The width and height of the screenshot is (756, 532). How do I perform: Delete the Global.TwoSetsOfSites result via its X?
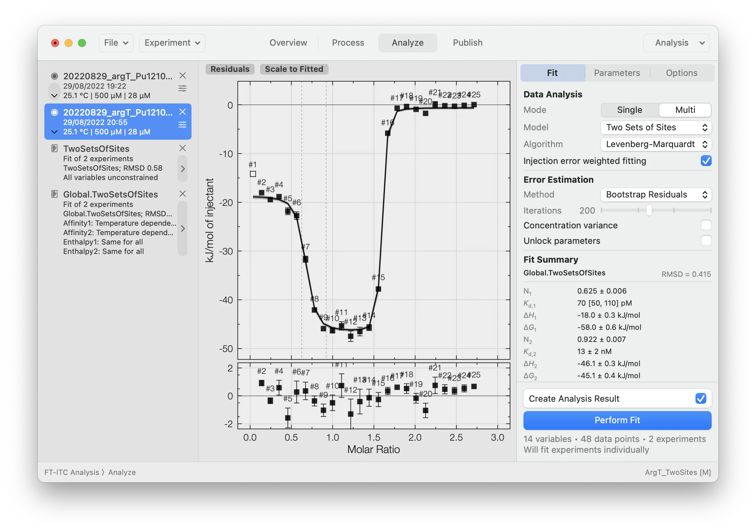pyautogui.click(x=182, y=194)
